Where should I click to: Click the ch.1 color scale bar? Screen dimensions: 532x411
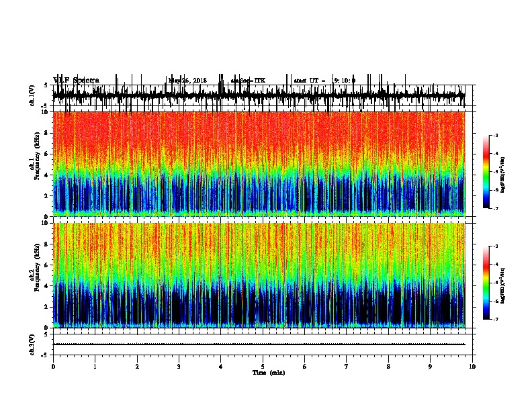[x=486, y=172]
